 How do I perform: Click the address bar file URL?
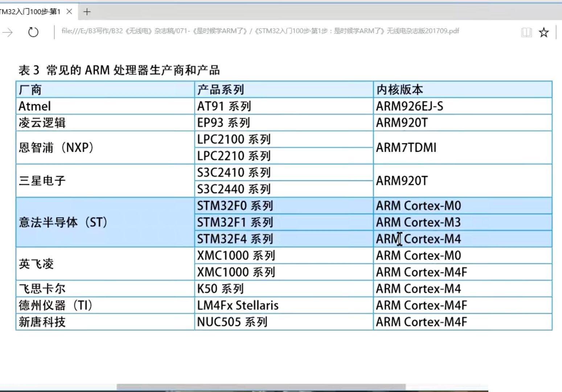tap(260, 31)
